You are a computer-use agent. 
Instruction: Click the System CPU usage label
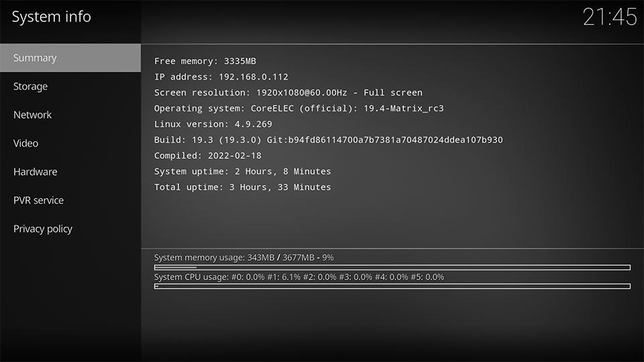click(299, 277)
